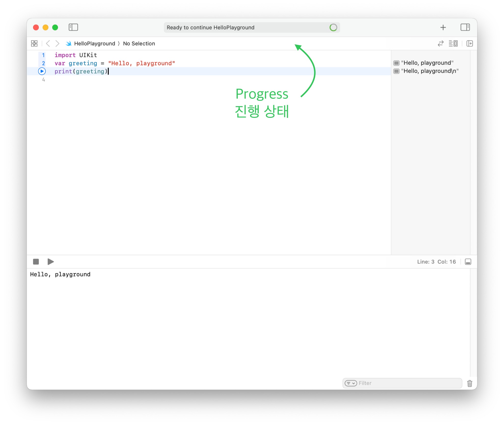
Task: Open the No Selection breadcrumb menu
Action: (139, 44)
